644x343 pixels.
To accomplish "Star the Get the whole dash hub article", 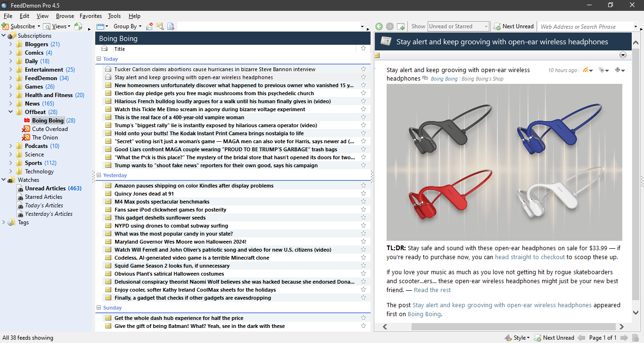I will pos(363,318).
